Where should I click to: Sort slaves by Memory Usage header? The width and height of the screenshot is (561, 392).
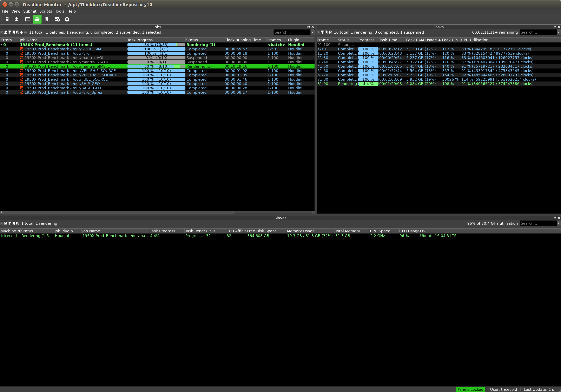coord(310,231)
